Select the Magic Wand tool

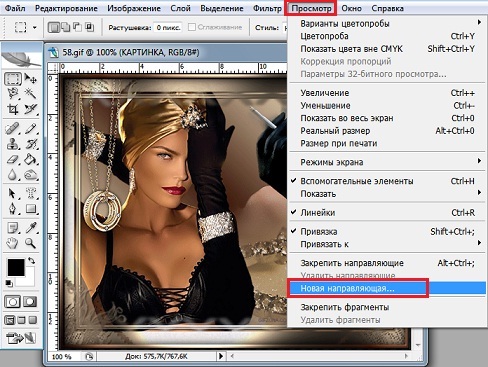[x=31, y=94]
